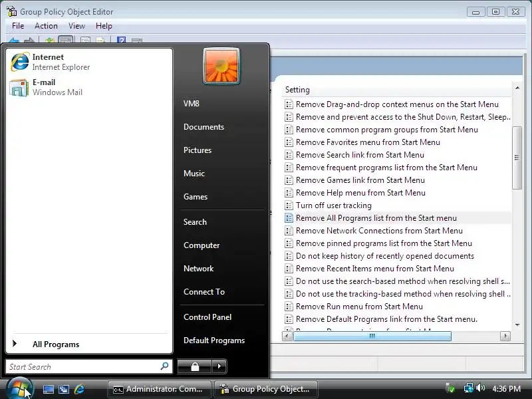
Task: Select Do not use the search-based method policy
Action: [x=403, y=281]
